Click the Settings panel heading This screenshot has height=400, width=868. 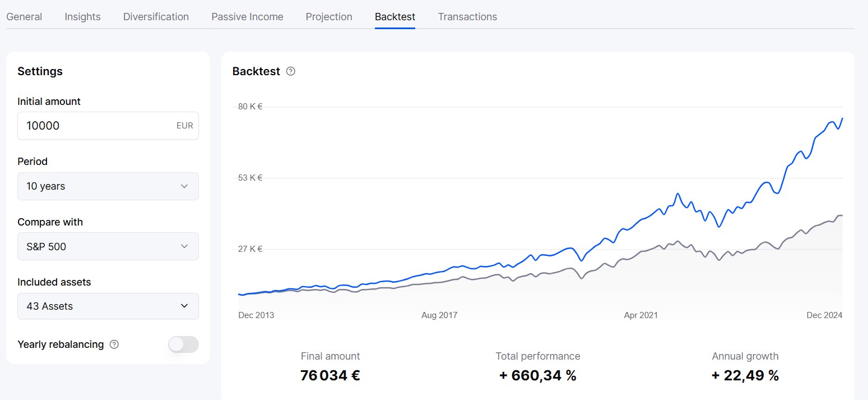[40, 71]
